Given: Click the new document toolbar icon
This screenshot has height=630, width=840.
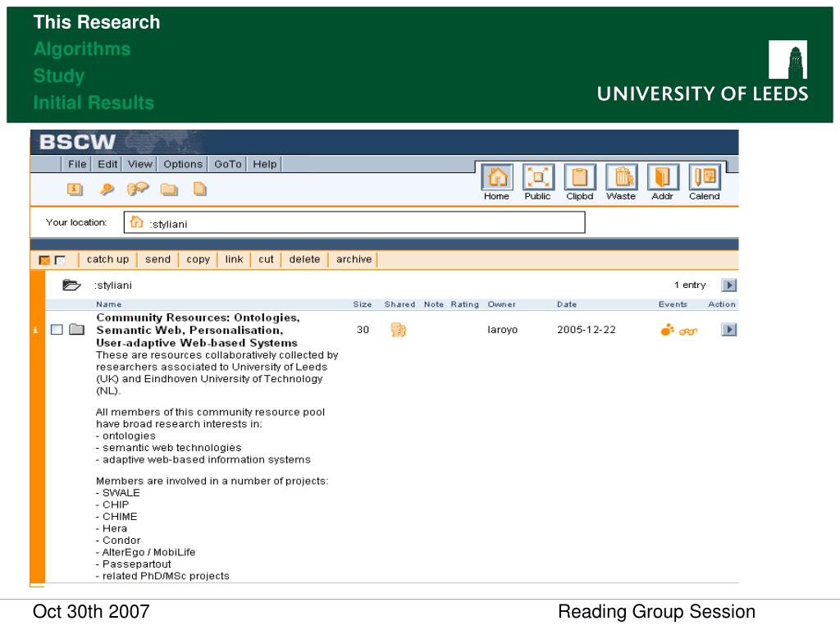Looking at the screenshot, I should [200, 189].
